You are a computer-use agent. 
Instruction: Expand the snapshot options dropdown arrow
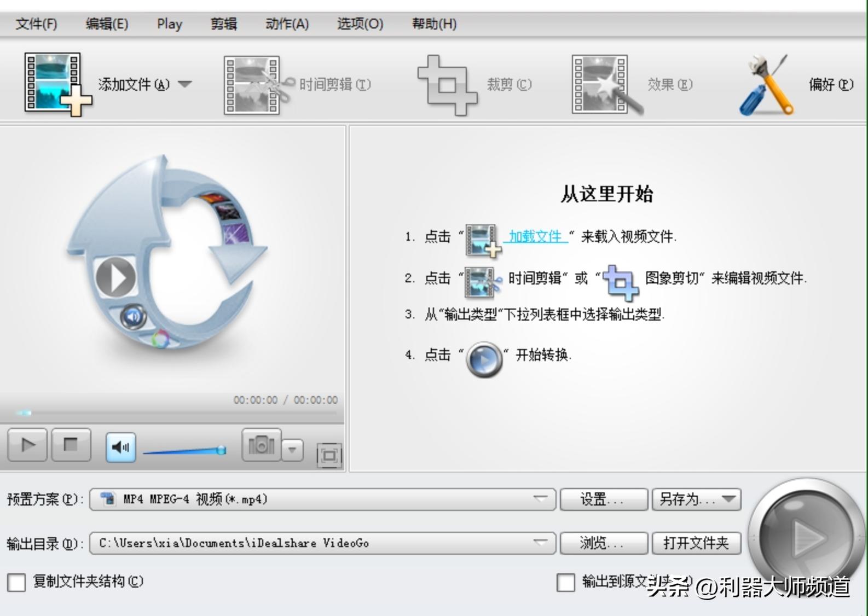[293, 450]
